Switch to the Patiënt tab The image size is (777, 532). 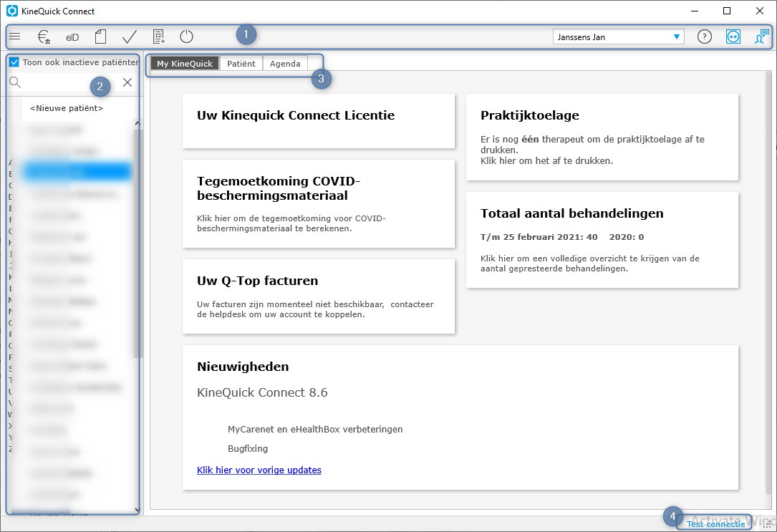pyautogui.click(x=241, y=64)
